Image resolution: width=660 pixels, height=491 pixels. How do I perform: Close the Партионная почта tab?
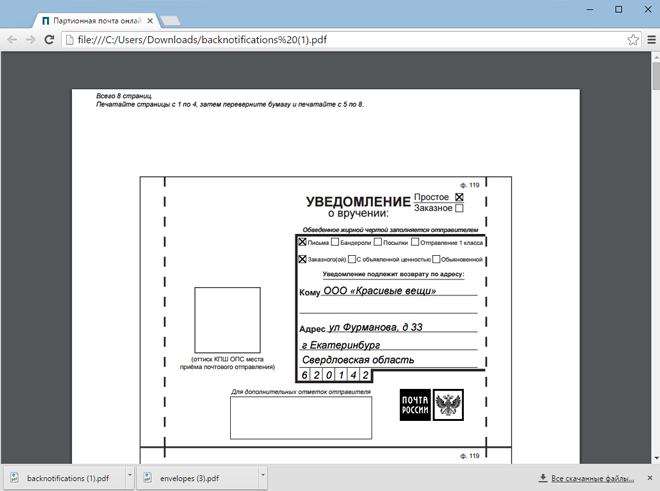click(150, 21)
